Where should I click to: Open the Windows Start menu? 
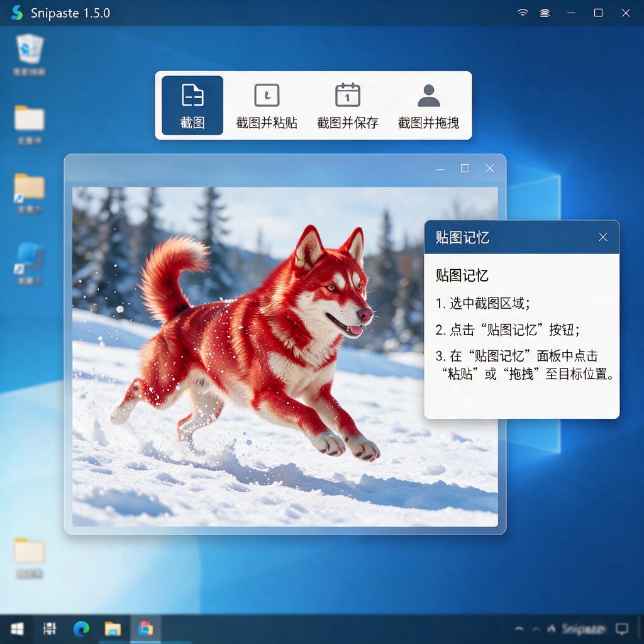(17, 629)
